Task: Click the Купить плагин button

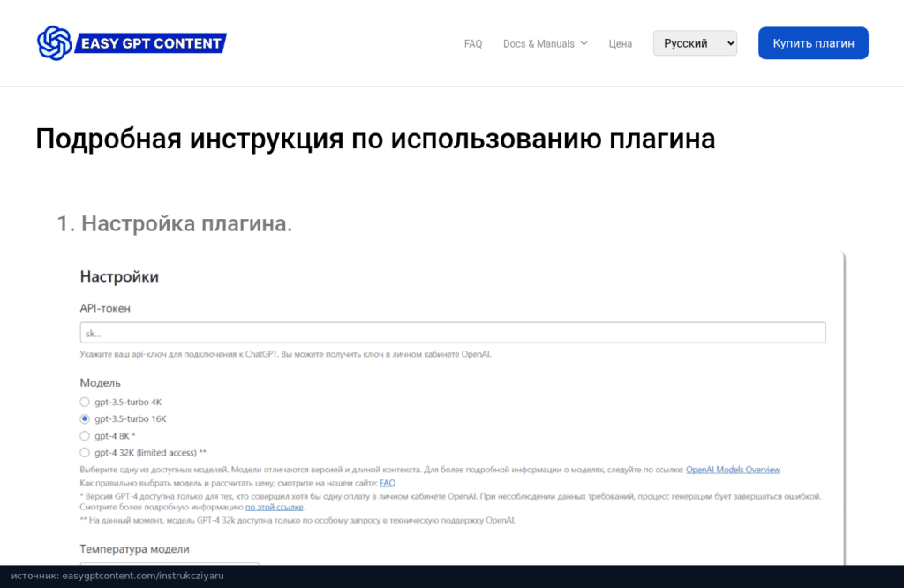Action: click(813, 43)
